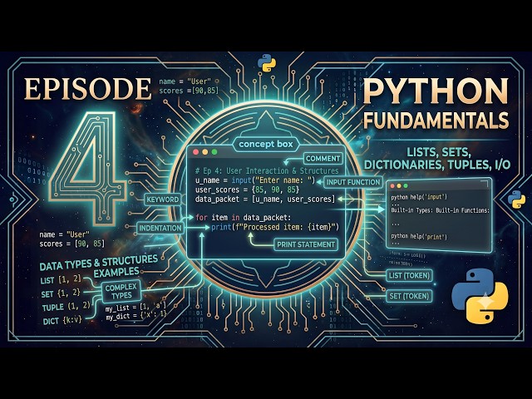Click the u_name = input("Enter name: ") line
532x399 pixels.
255,180
